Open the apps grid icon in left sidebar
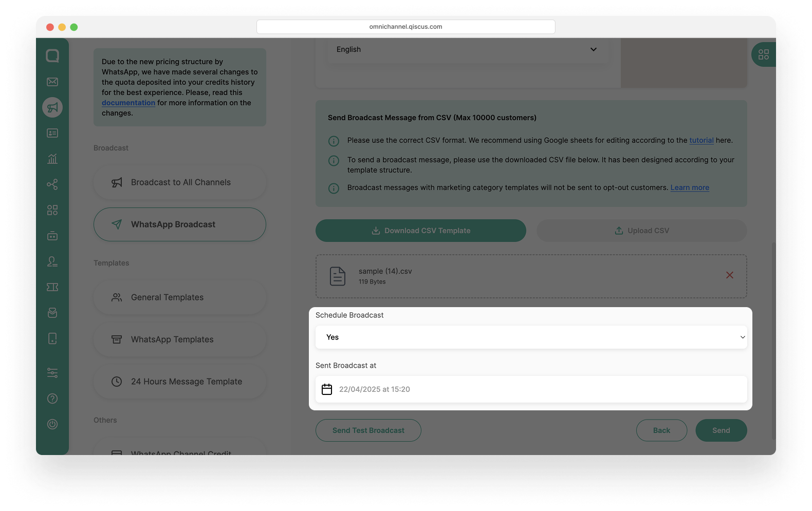Screen dimensions: 812x511 click(52, 210)
